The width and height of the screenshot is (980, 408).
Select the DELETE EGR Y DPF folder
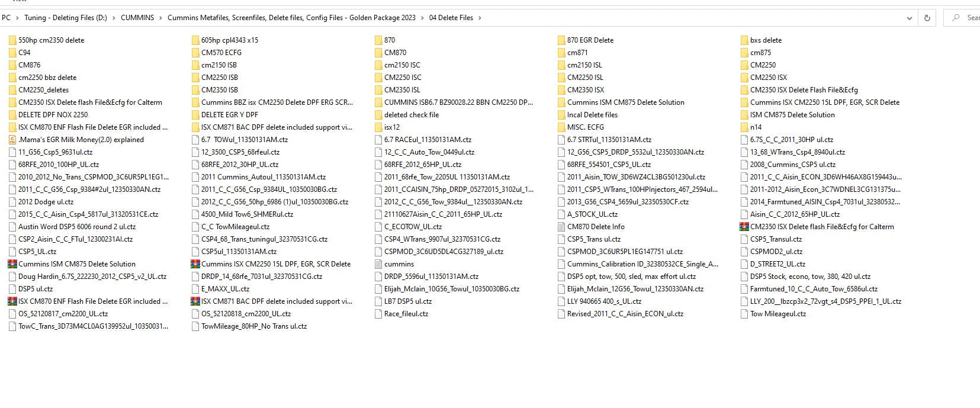click(229, 115)
